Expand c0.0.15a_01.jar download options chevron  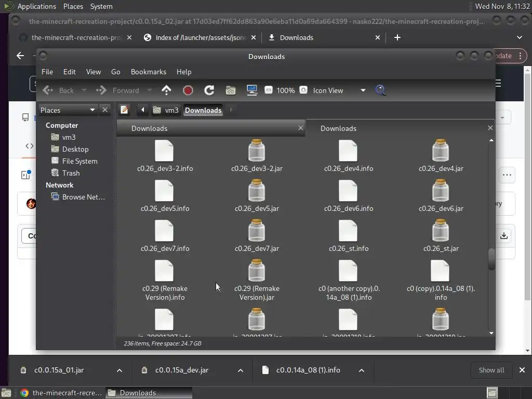tap(119, 370)
